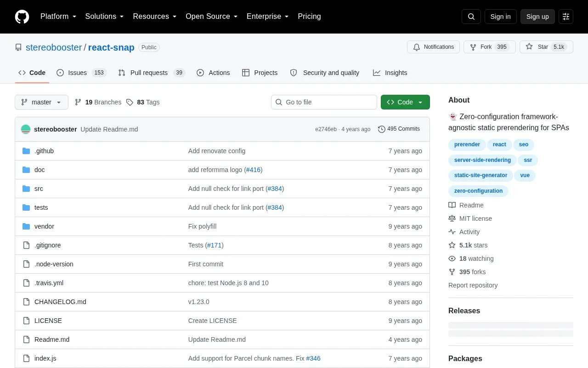Select the Code tab
Image resolution: width=588 pixels, height=368 pixels.
point(32,73)
